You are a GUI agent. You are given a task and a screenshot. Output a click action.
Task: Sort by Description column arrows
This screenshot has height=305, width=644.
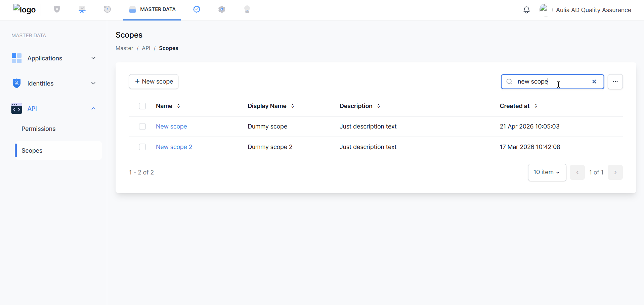379,106
